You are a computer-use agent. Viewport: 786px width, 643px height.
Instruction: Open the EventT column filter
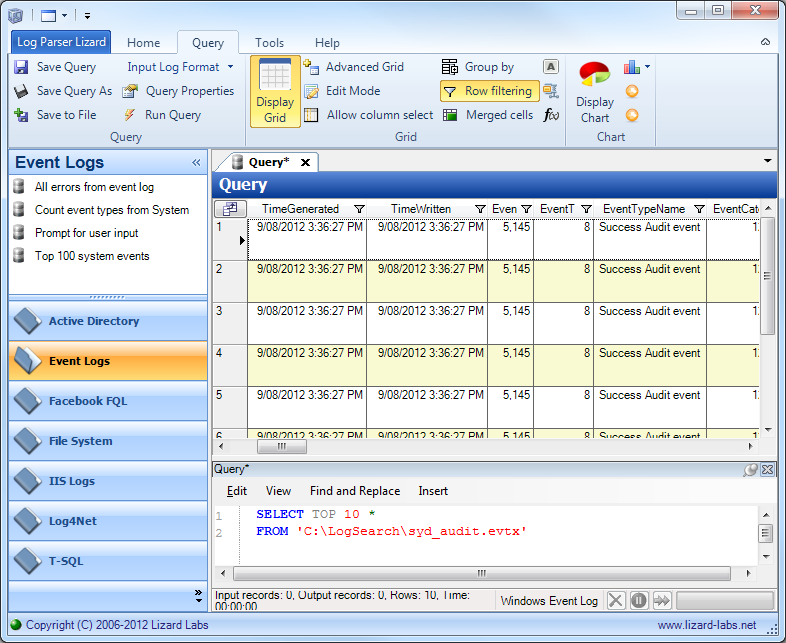[586, 209]
